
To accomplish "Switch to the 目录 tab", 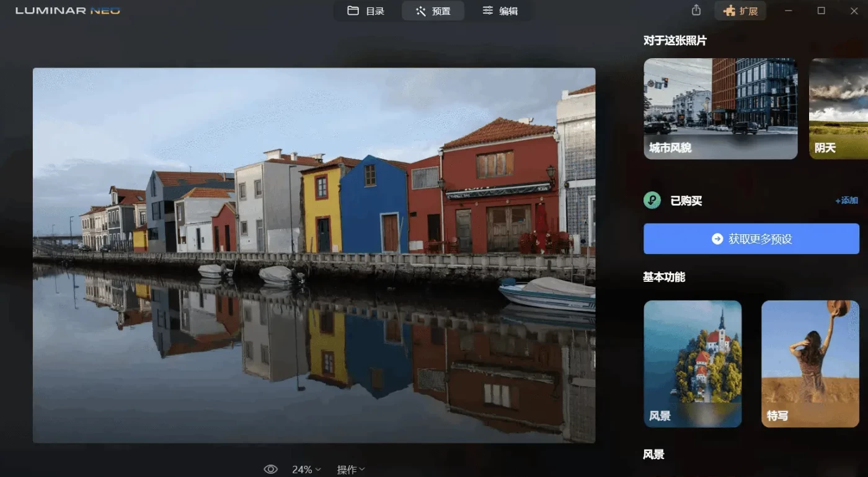I will 366,10.
